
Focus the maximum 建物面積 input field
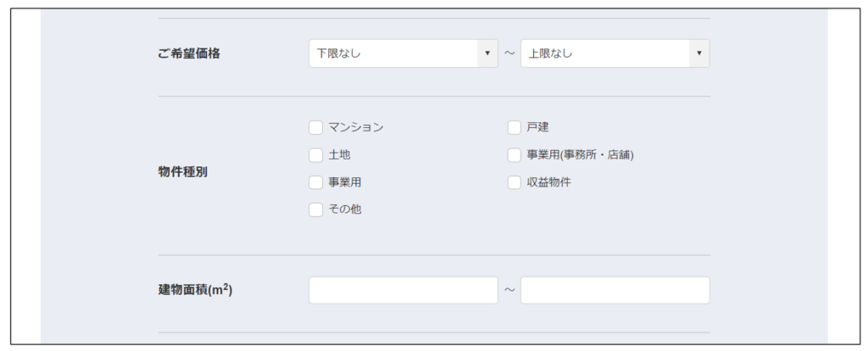pos(615,290)
